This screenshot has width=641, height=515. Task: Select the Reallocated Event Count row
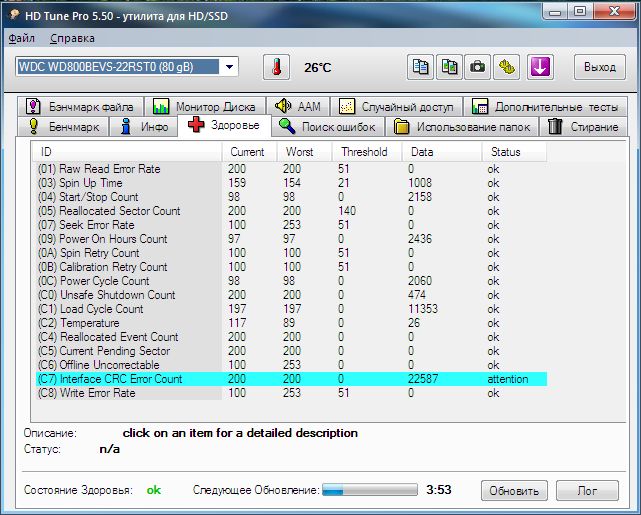coord(291,337)
